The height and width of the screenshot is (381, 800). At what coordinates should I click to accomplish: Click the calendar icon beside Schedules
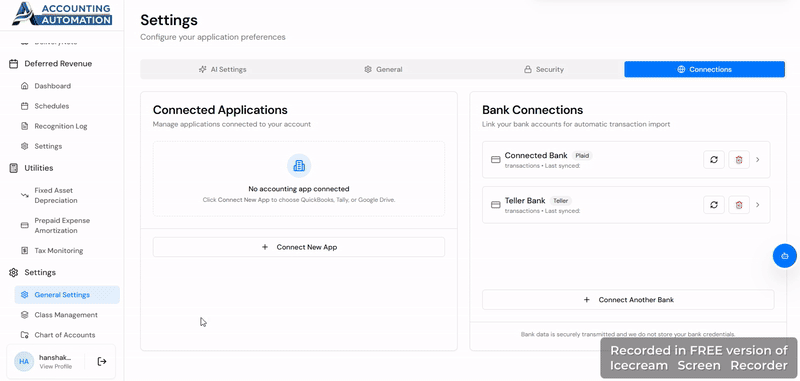tap(24, 106)
